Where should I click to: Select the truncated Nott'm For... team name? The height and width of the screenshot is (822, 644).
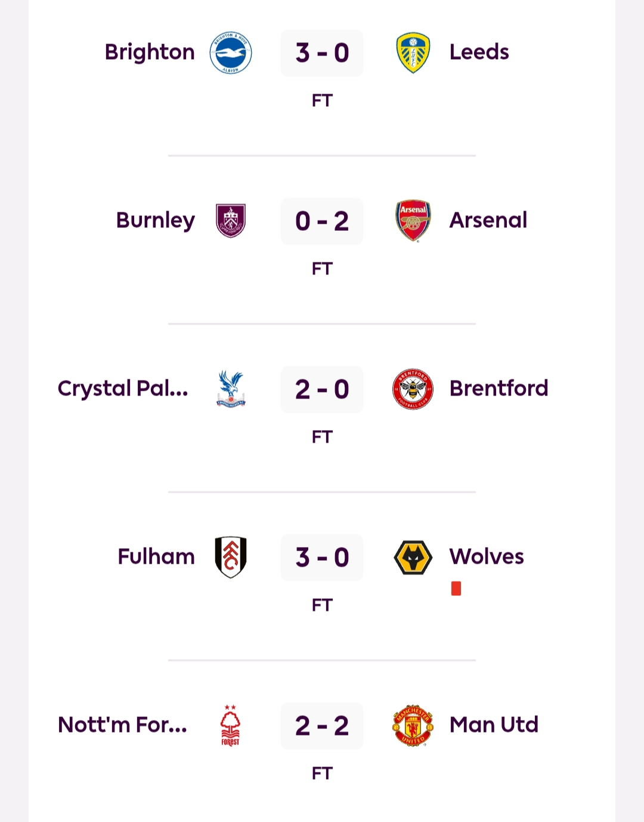pyautogui.click(x=123, y=725)
